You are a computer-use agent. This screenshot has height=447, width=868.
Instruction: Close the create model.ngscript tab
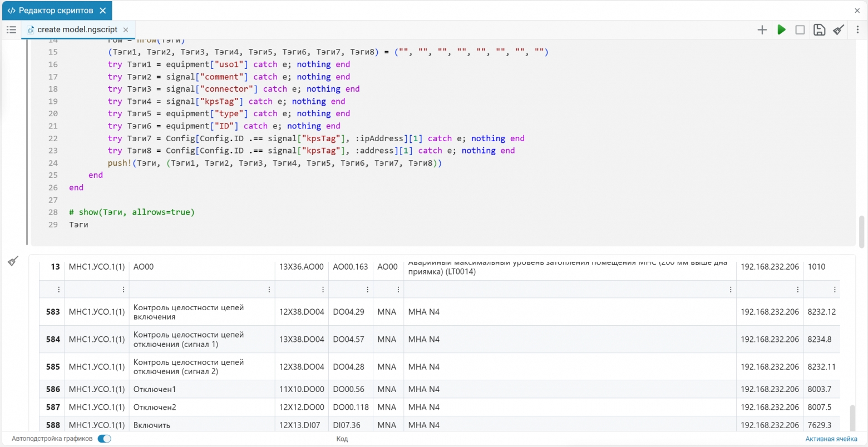click(x=126, y=30)
